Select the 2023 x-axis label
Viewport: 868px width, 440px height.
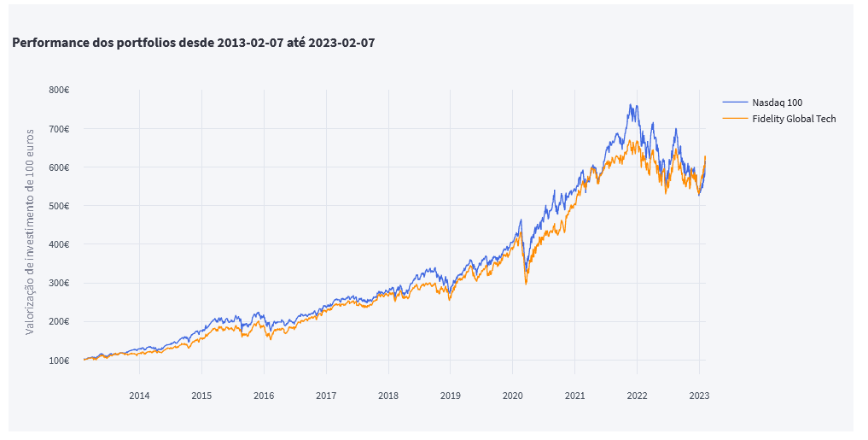[x=699, y=396]
